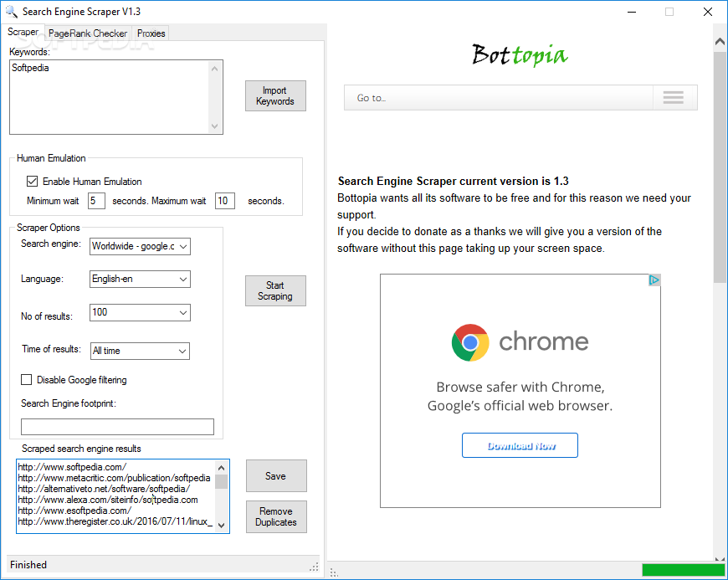This screenshot has height=580, width=728.
Task: Click the Import Keywords button
Action: [275, 96]
